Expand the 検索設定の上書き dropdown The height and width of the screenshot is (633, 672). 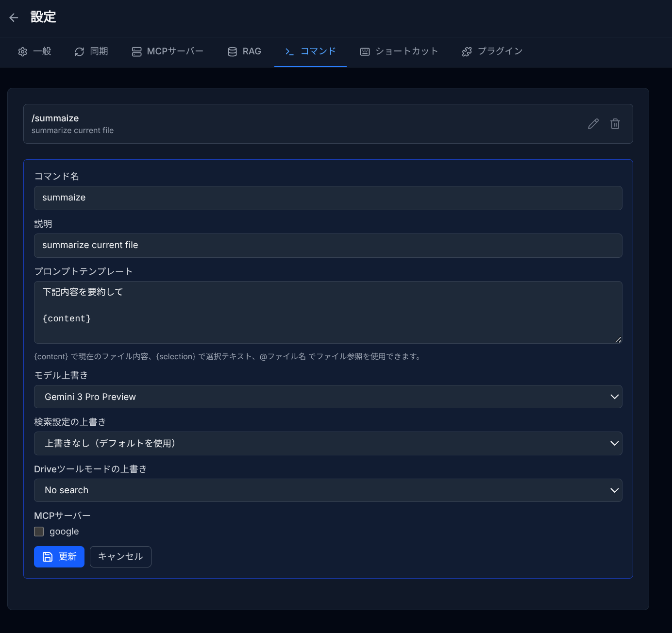point(328,443)
